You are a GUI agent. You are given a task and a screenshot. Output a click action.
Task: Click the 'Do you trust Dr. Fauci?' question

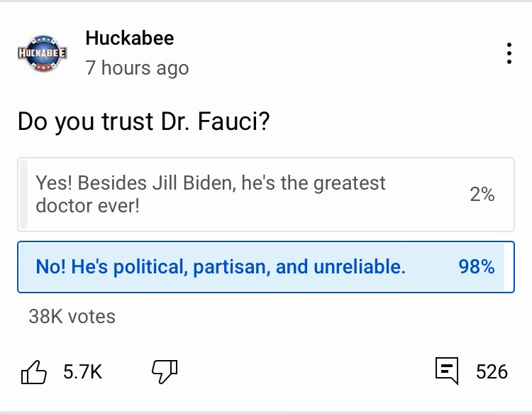click(x=143, y=122)
